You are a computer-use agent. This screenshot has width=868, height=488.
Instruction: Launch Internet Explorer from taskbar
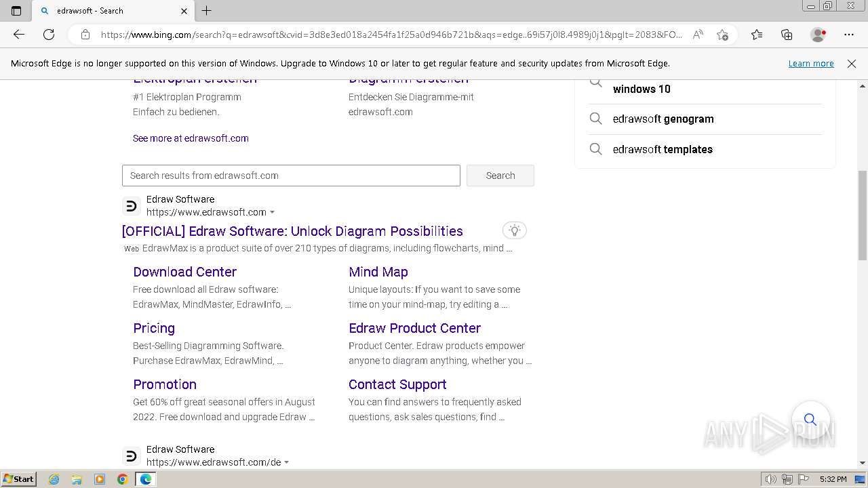click(54, 479)
